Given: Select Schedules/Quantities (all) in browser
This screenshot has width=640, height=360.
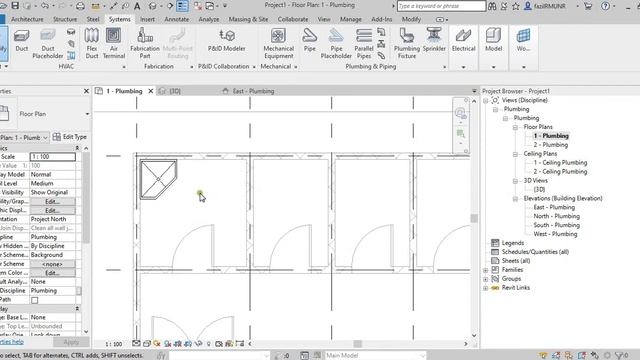Looking at the screenshot, I should pos(535,252).
